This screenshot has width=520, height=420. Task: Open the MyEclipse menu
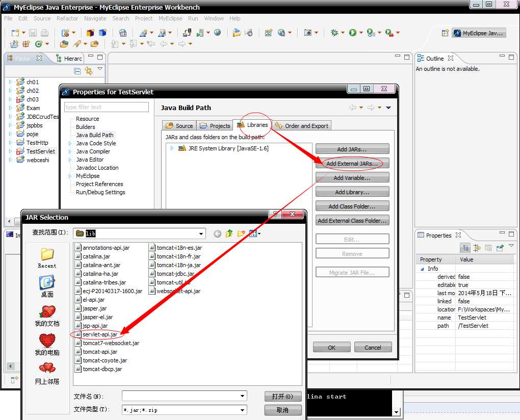[170, 18]
